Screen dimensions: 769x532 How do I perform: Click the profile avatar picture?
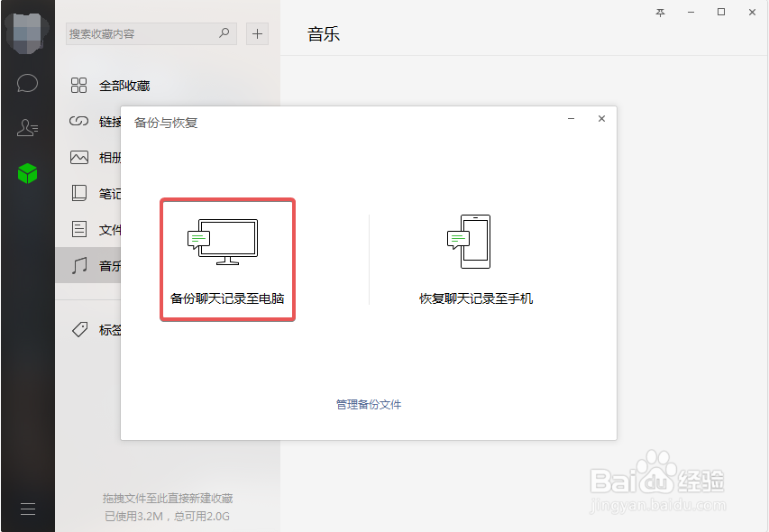point(27,32)
